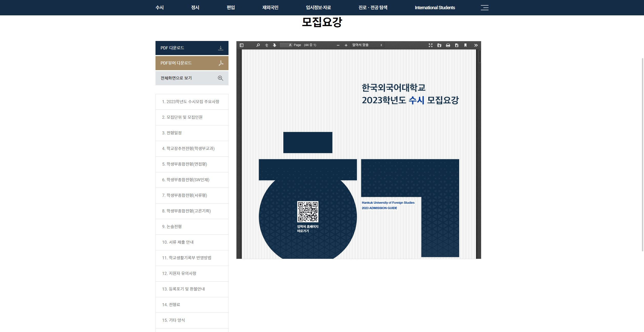Switch PDF viewer to presentation mode

[431, 45]
